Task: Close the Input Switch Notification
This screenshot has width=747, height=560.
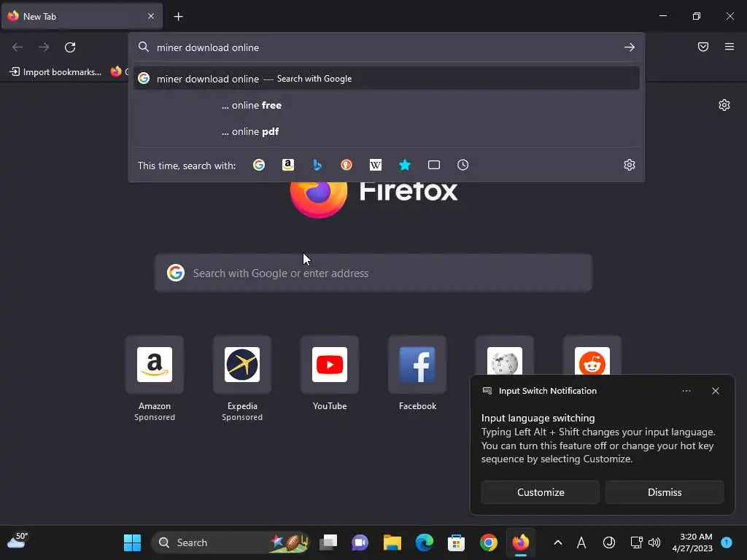Action: (715, 391)
